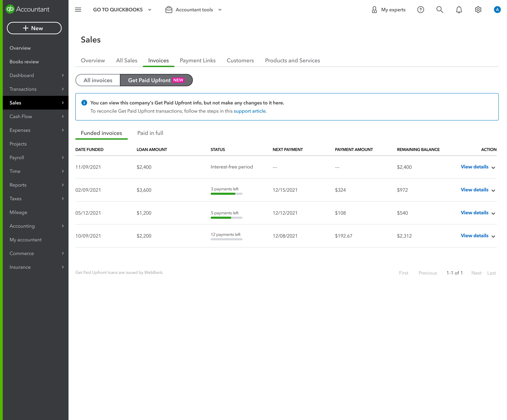
Task: Open the hamburger navigation menu
Action: [78, 10]
